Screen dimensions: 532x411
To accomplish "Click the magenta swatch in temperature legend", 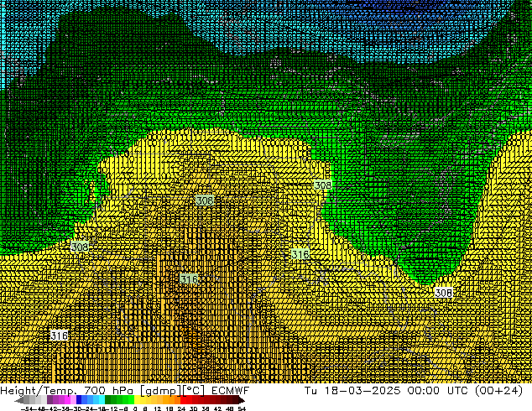I will pos(67,400).
